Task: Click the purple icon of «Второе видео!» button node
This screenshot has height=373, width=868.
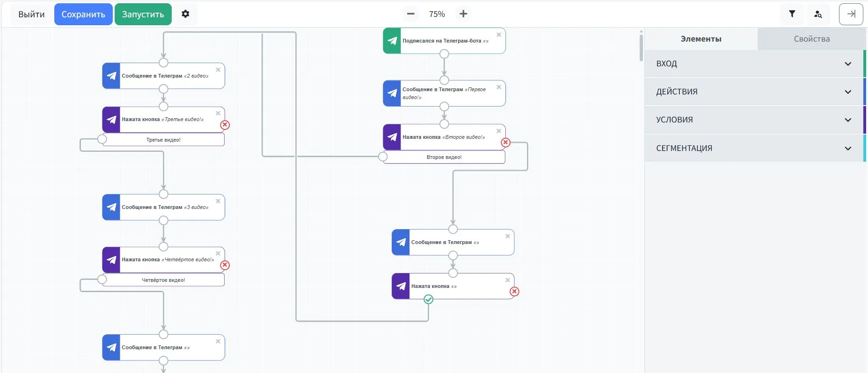Action: pyautogui.click(x=392, y=137)
